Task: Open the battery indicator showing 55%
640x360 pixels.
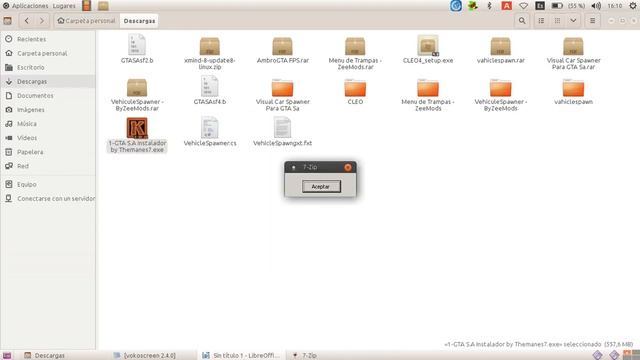Action: point(568,6)
